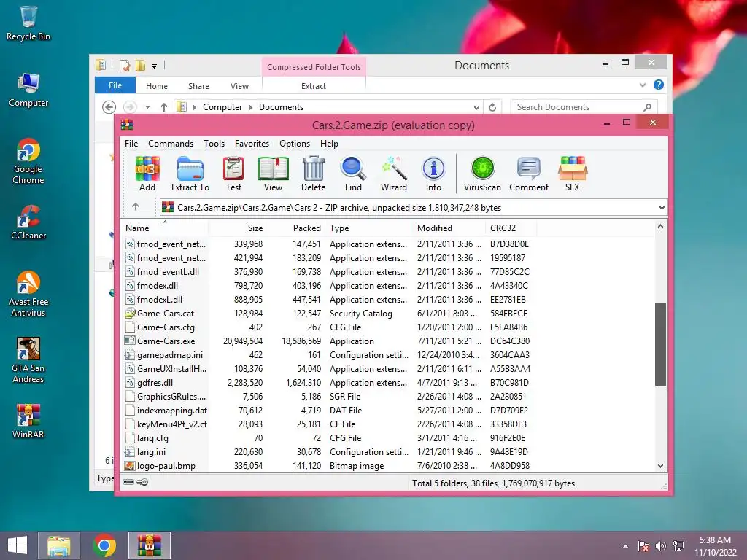Run Test on the archive
The width and height of the screenshot is (747, 560).
(233, 174)
